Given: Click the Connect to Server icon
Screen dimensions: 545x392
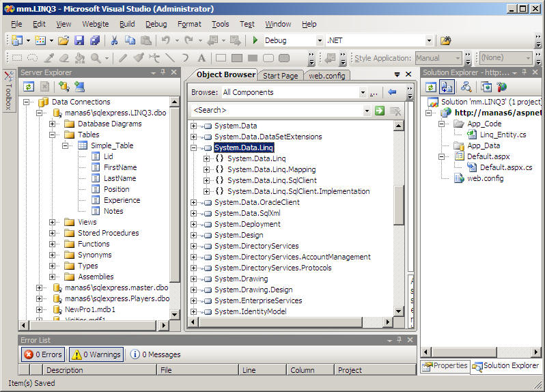Looking at the screenshot, I should click(x=80, y=87).
